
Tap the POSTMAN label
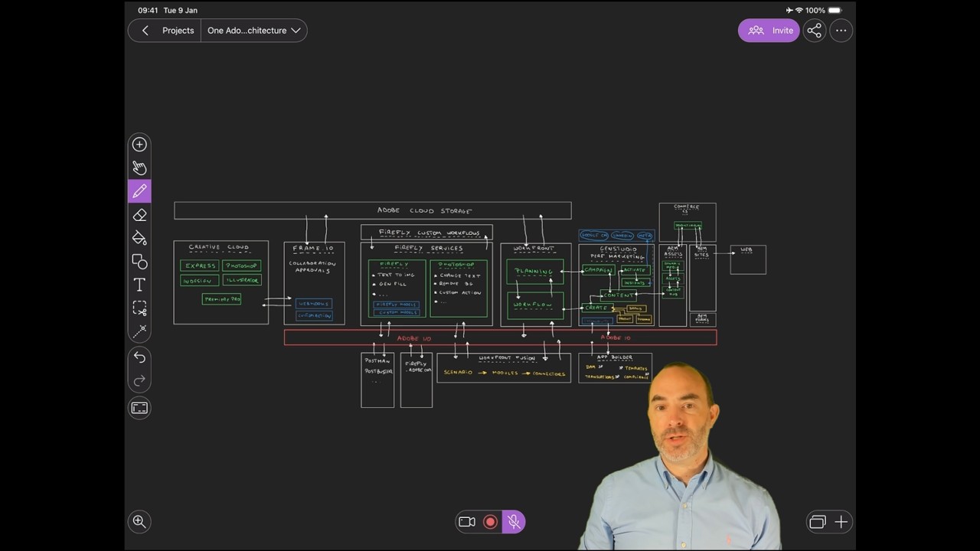point(377,360)
